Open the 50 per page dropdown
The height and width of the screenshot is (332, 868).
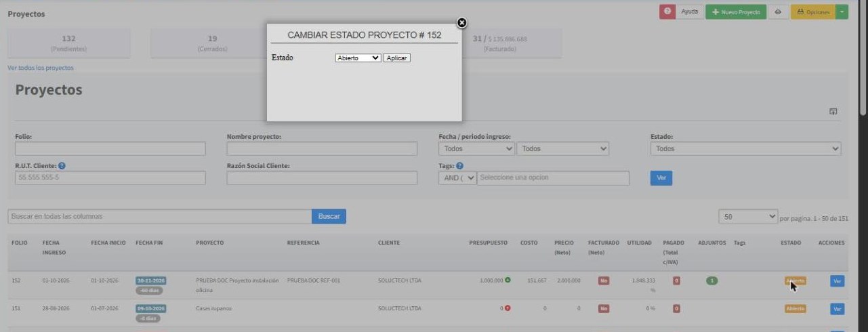(x=748, y=217)
